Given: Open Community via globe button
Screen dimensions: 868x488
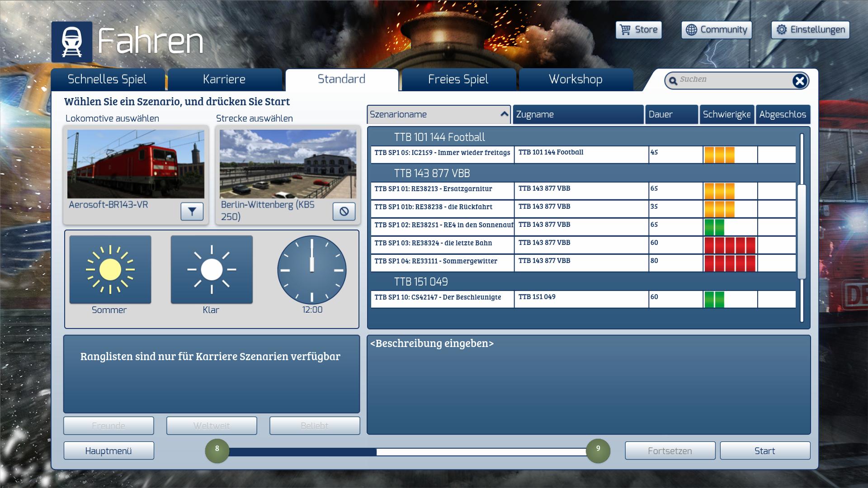Looking at the screenshot, I should coord(716,30).
